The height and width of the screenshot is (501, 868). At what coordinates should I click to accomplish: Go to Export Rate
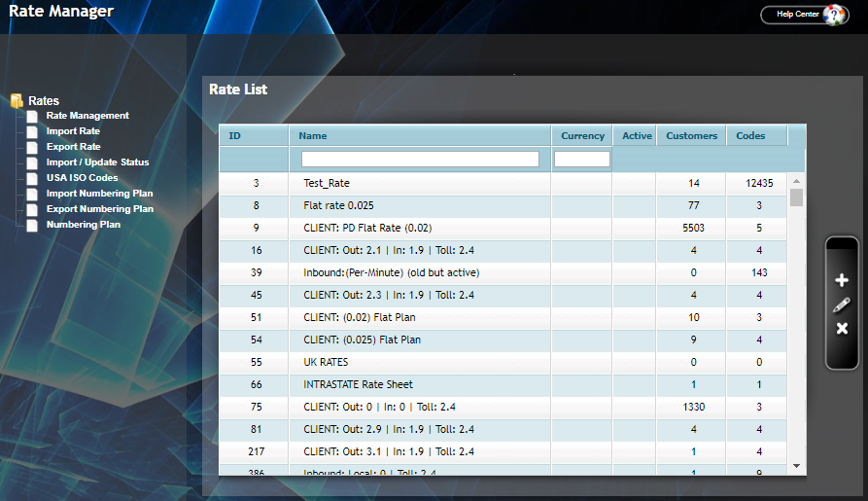73,147
